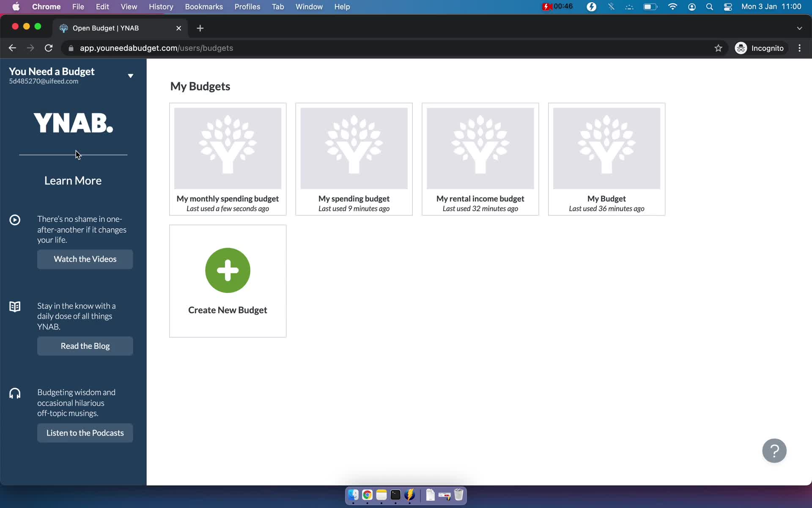Listen to the Podcasts link
812x508 pixels.
85,433
